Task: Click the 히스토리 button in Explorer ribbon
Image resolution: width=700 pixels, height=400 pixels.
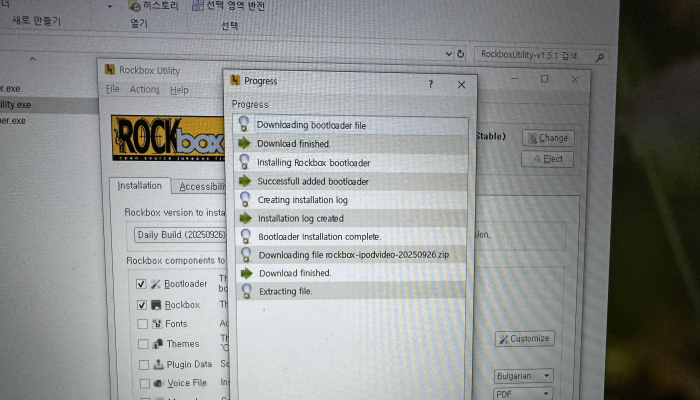Action: 154,6
